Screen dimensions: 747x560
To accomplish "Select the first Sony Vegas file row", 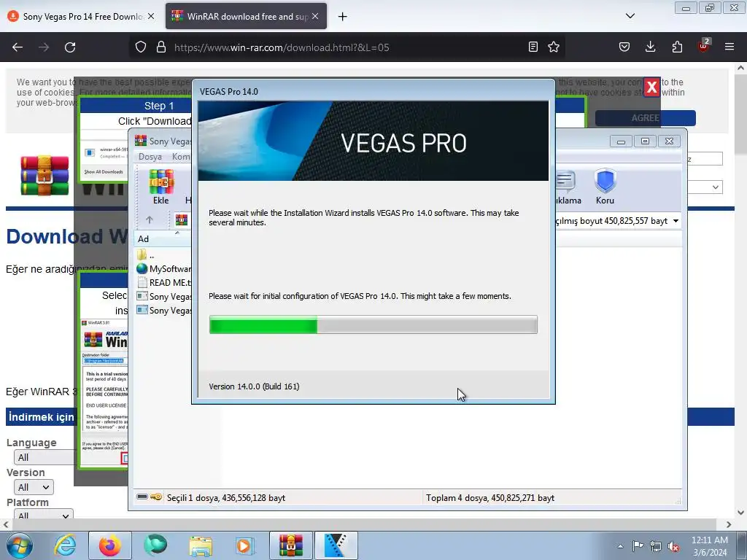I will [x=163, y=296].
